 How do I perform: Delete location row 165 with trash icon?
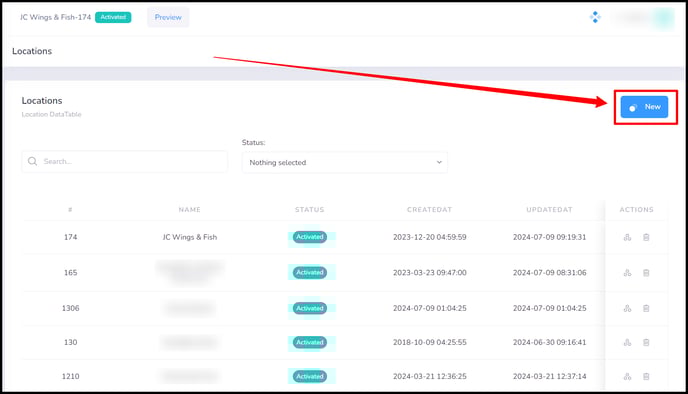(646, 273)
